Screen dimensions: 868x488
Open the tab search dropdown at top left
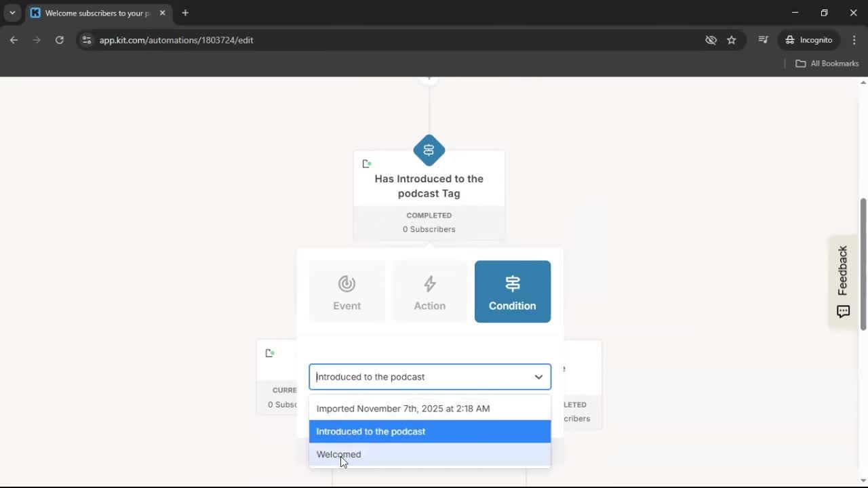coord(12,13)
